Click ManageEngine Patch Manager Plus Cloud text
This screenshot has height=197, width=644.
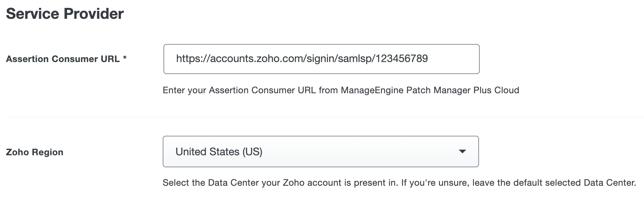(430, 90)
